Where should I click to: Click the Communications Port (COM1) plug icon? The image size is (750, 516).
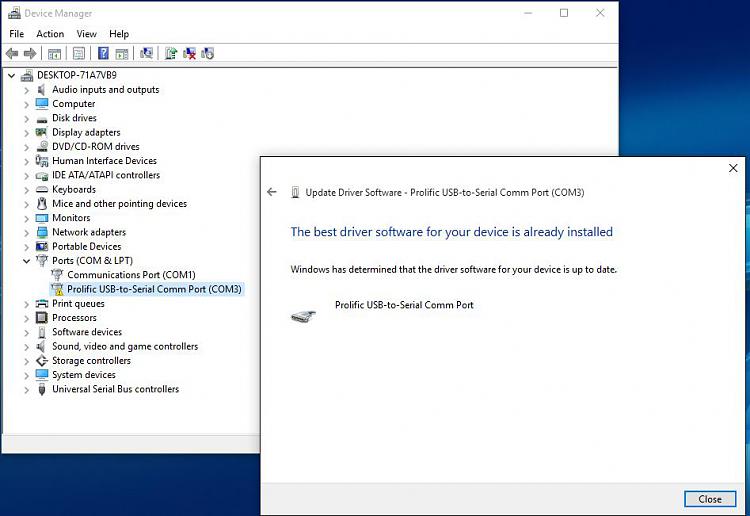tap(57, 275)
